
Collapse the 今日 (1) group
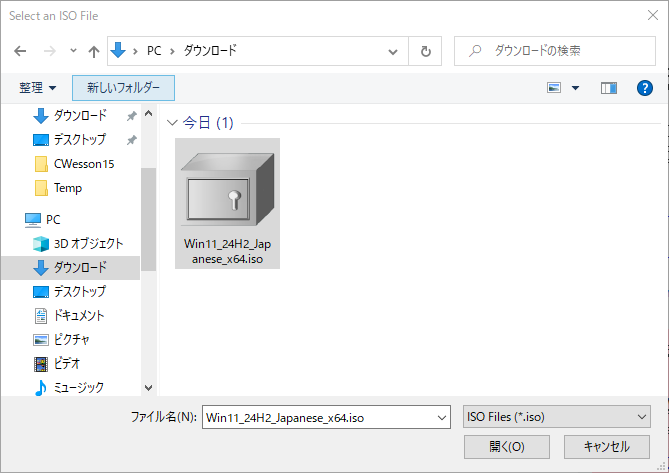(172, 123)
